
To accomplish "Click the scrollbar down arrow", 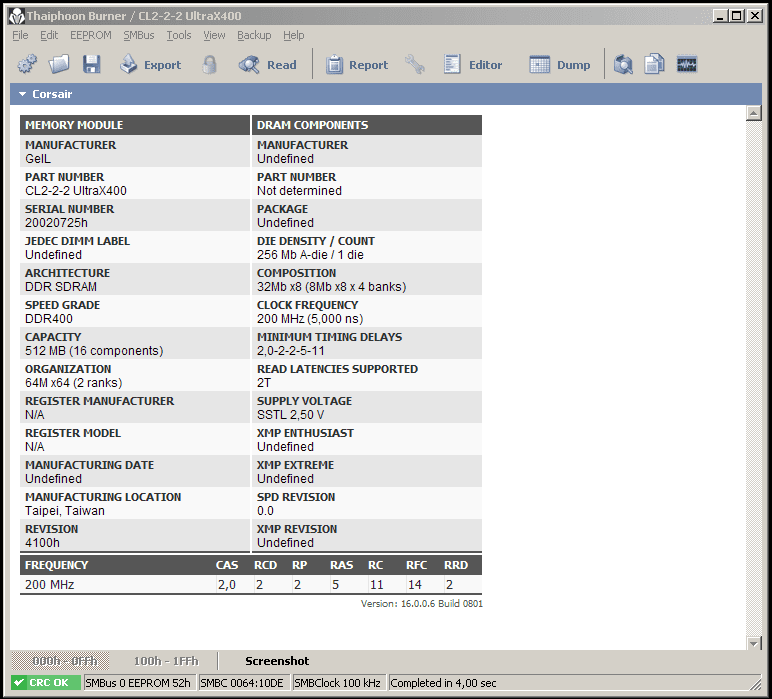I will click(x=754, y=643).
